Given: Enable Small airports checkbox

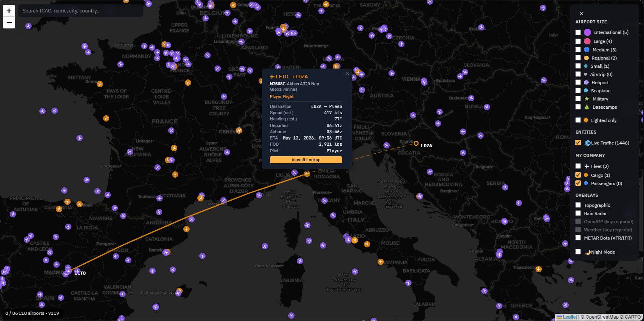Looking at the screenshot, I should tap(578, 66).
